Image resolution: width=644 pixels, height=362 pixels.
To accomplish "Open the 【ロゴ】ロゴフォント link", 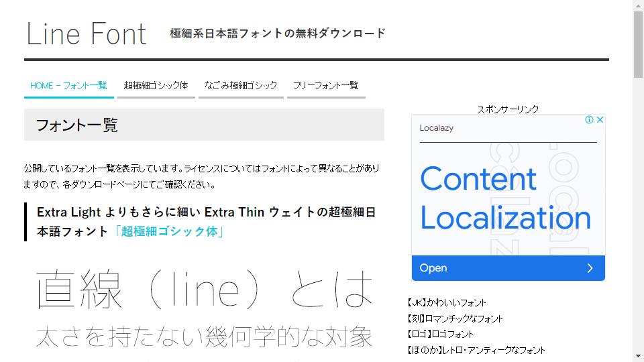I will (x=440, y=334).
